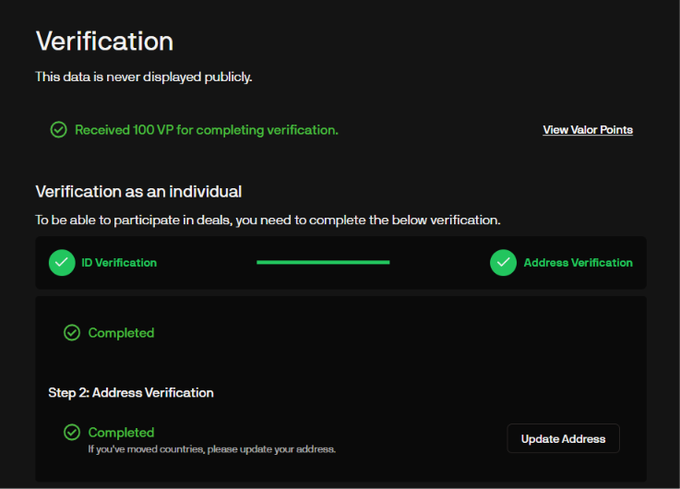
Task: Open the View Valor Points link
Action: (x=588, y=130)
